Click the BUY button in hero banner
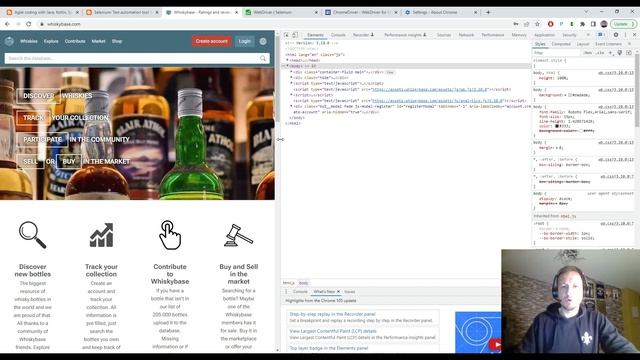 coord(69,162)
